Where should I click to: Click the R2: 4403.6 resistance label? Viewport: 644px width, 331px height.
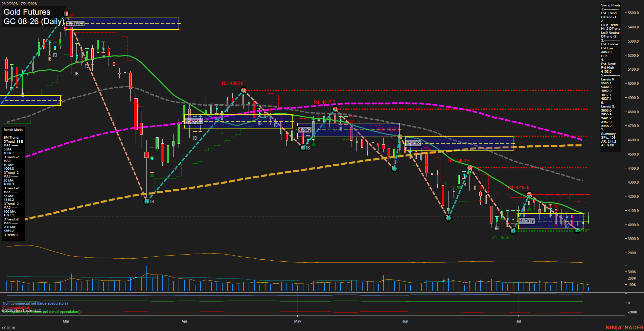point(459,161)
